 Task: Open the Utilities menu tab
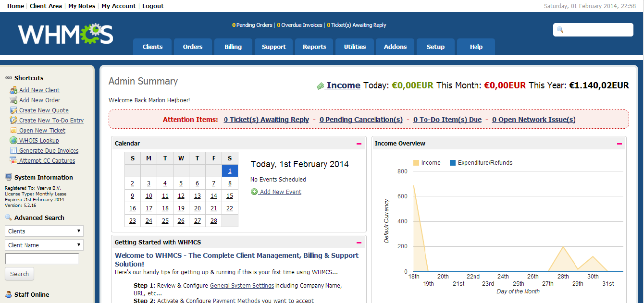pyautogui.click(x=355, y=47)
